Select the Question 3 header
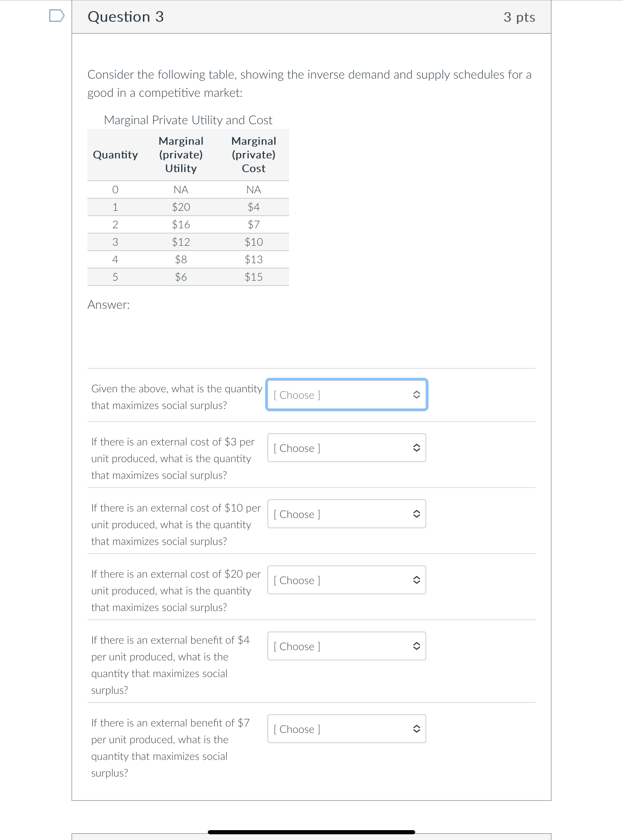 (x=125, y=16)
